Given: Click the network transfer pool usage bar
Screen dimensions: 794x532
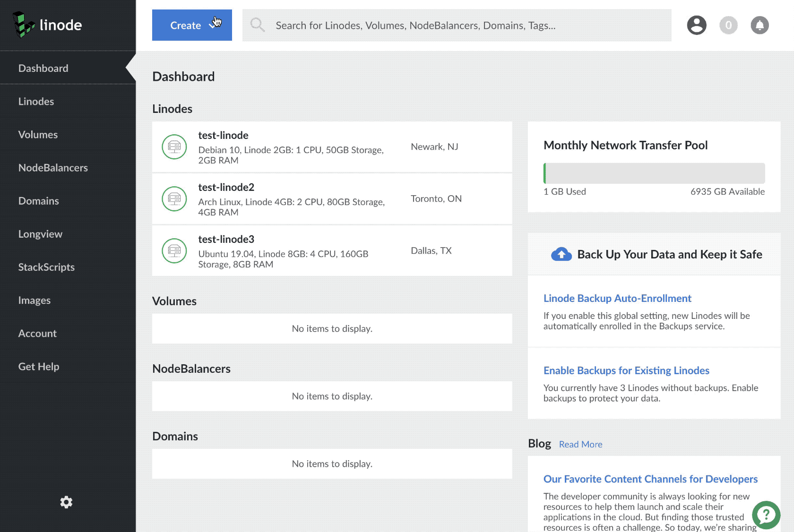Looking at the screenshot, I should coord(654,173).
